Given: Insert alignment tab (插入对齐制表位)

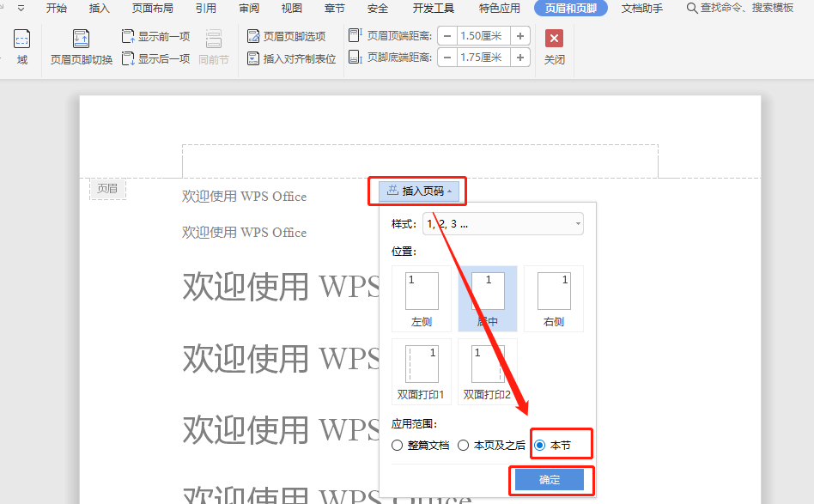Looking at the screenshot, I should tap(291, 58).
